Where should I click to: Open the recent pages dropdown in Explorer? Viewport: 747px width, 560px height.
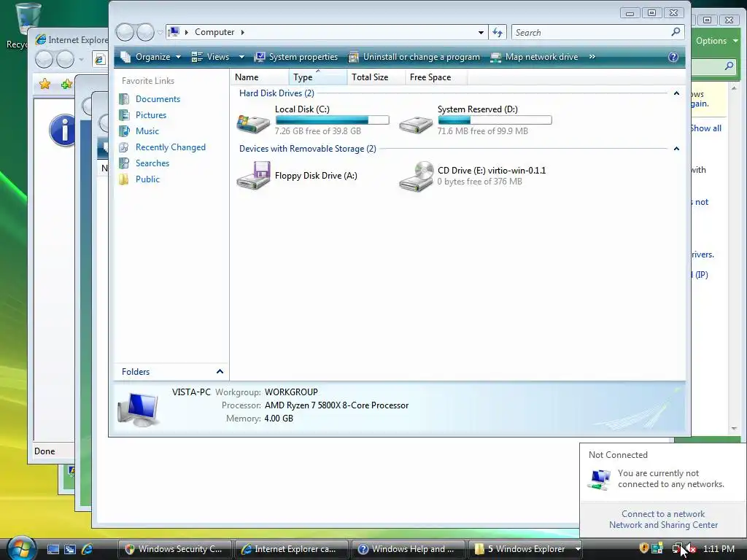pyautogui.click(x=160, y=33)
